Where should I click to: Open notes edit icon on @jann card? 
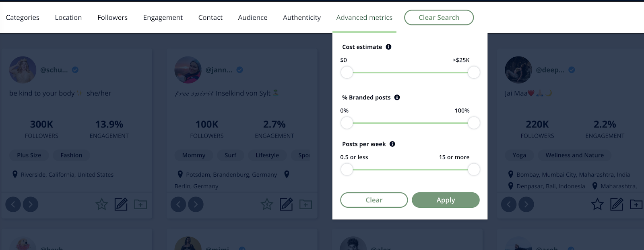(x=286, y=204)
